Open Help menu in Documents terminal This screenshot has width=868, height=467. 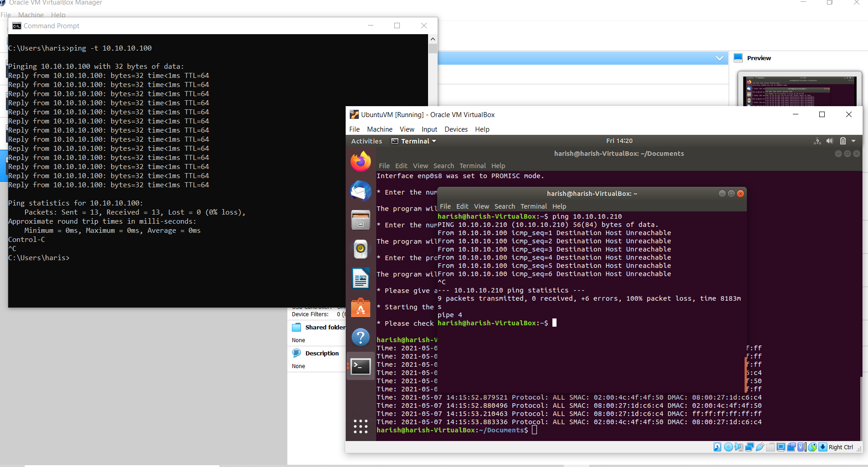point(498,166)
